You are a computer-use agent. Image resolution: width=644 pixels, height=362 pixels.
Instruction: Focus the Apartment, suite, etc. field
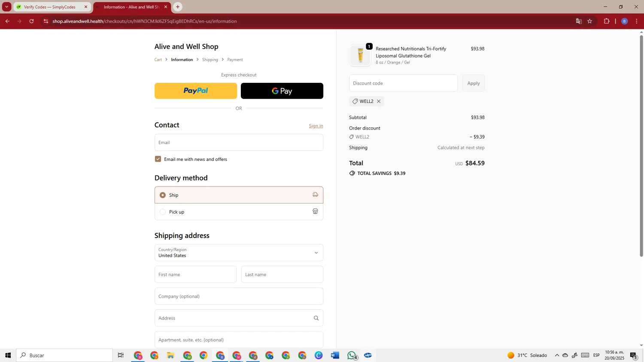point(239,340)
